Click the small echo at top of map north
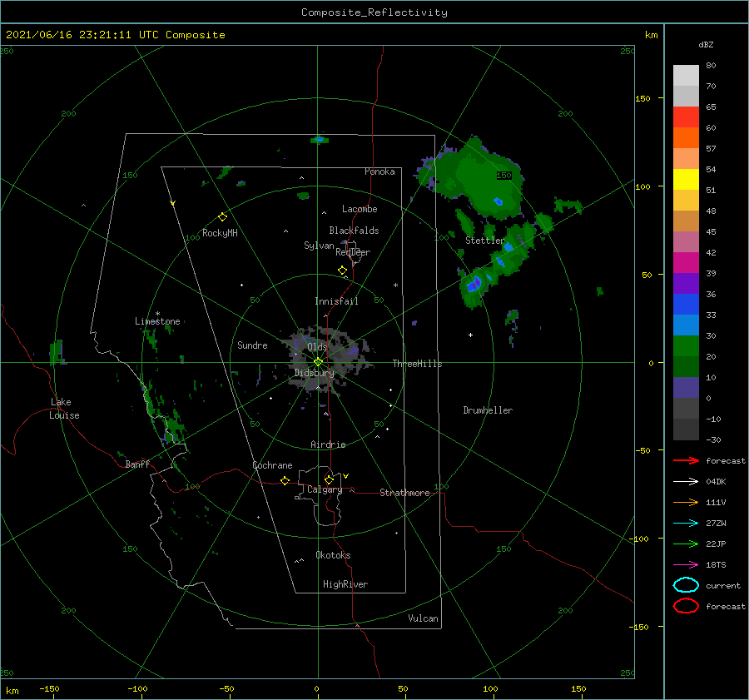 (x=319, y=140)
